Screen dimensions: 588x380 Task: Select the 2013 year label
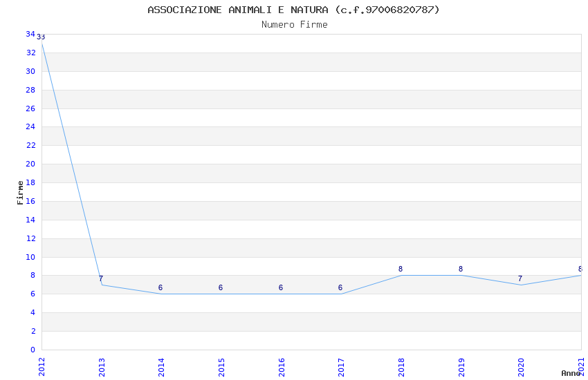(101, 367)
